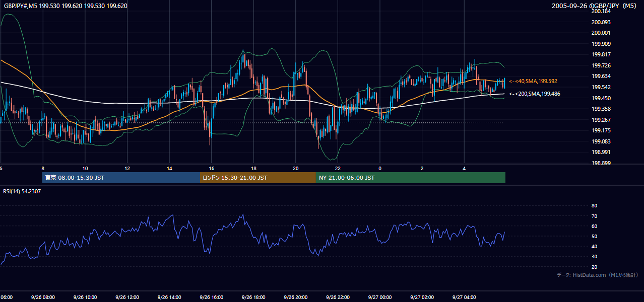Click the 9/26 18:00 time label
This screenshot has height=302, width=644.
click(254, 297)
